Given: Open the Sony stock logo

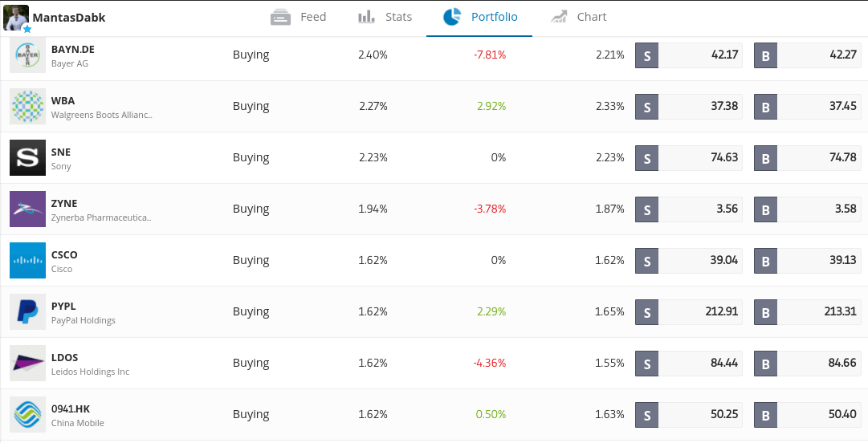Looking at the screenshot, I should (x=27, y=157).
